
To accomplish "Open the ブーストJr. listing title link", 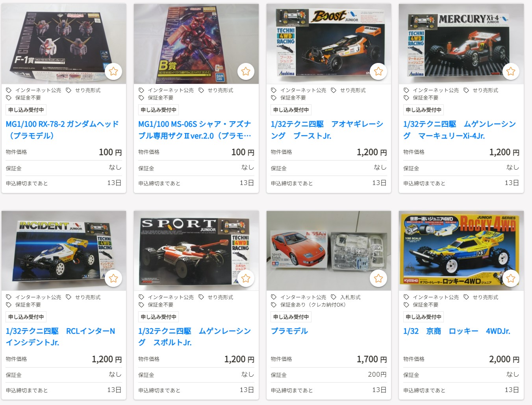I will point(327,130).
